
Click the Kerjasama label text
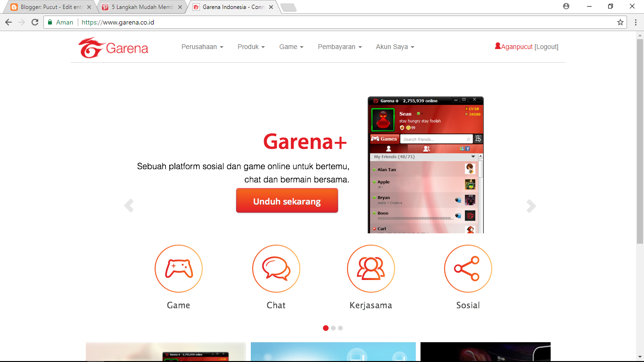371,305
